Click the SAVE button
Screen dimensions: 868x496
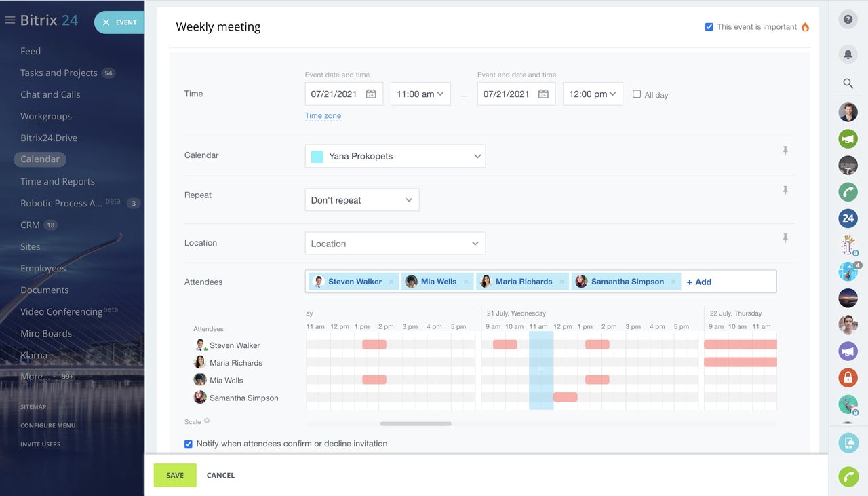[x=174, y=475]
